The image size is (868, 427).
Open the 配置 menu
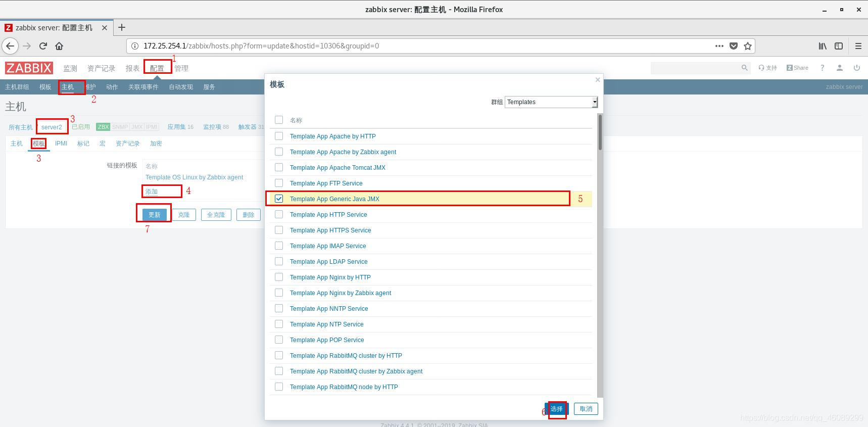tap(157, 68)
